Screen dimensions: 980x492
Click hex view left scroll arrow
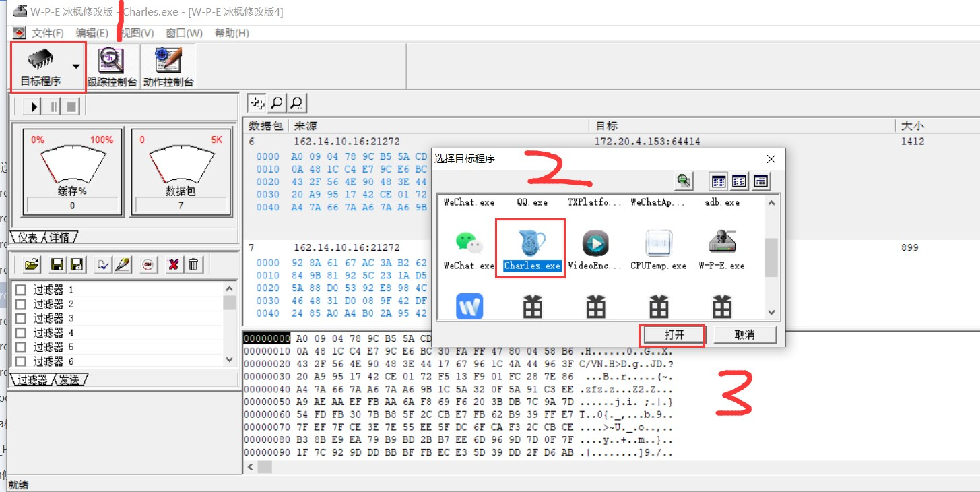251,467
